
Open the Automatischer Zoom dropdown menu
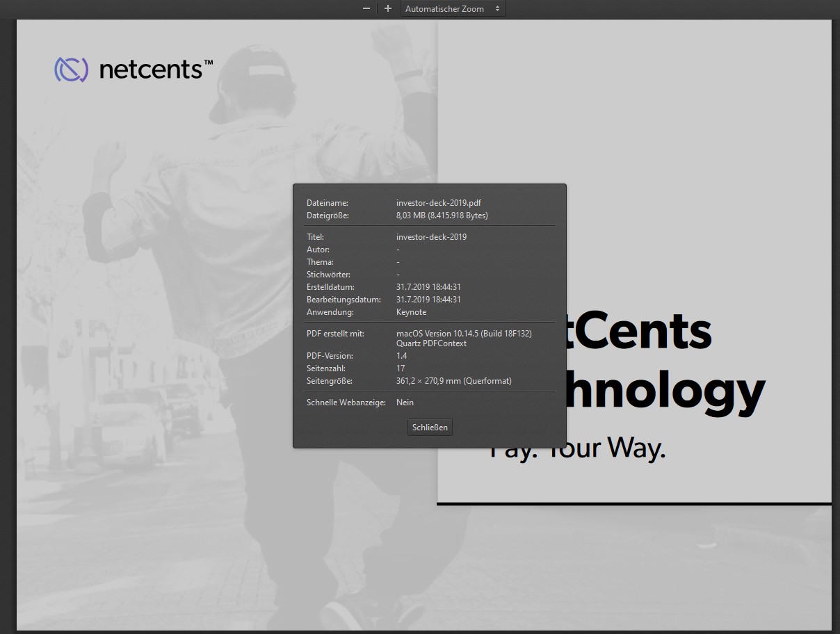coord(453,8)
